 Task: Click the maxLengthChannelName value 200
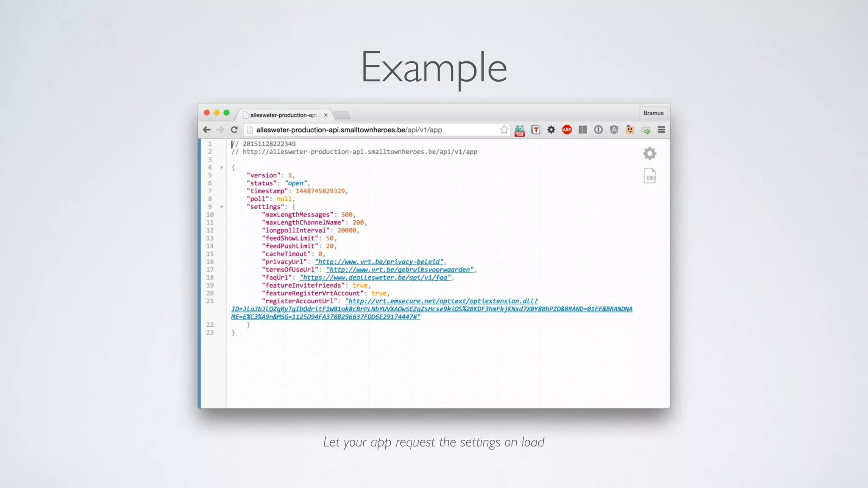click(x=358, y=223)
